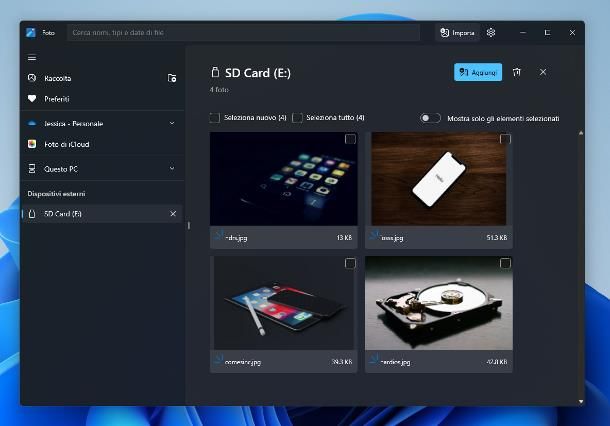This screenshot has width=610, height=426.
Task: Open Foto di iCloud entry
Action: click(x=102, y=144)
